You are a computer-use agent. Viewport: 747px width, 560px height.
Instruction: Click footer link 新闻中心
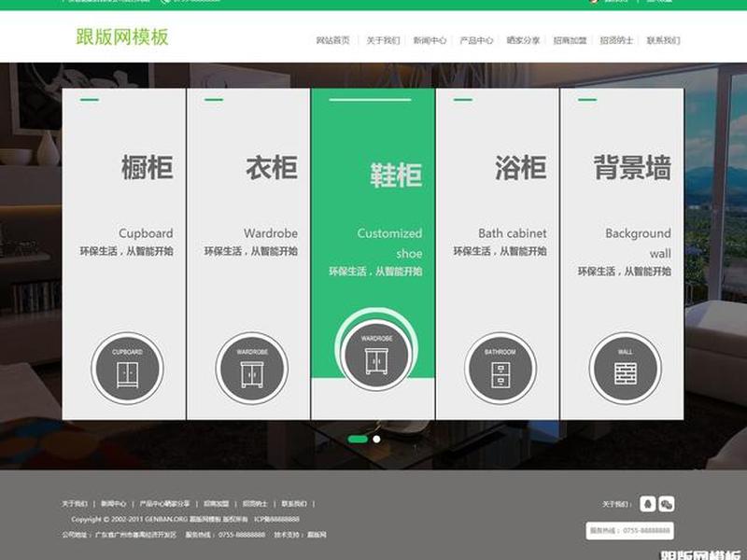(x=113, y=503)
